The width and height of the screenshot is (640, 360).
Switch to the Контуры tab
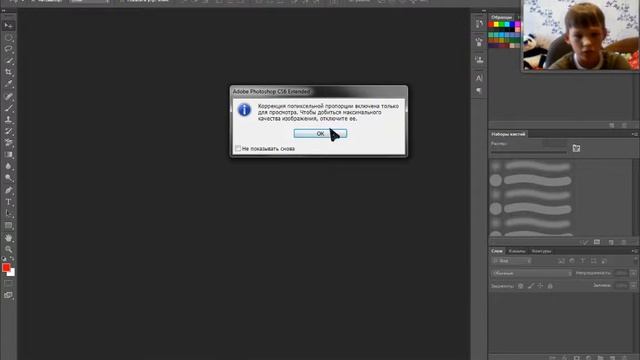click(542, 251)
